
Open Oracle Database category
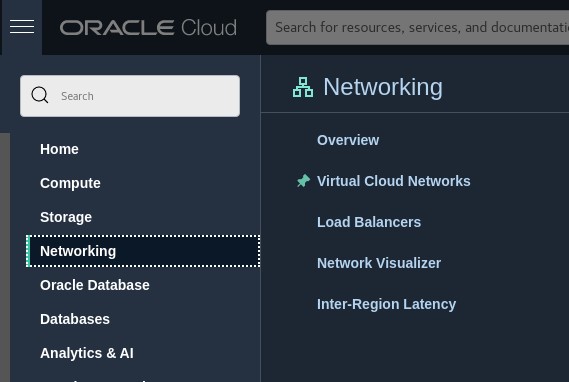(x=95, y=285)
